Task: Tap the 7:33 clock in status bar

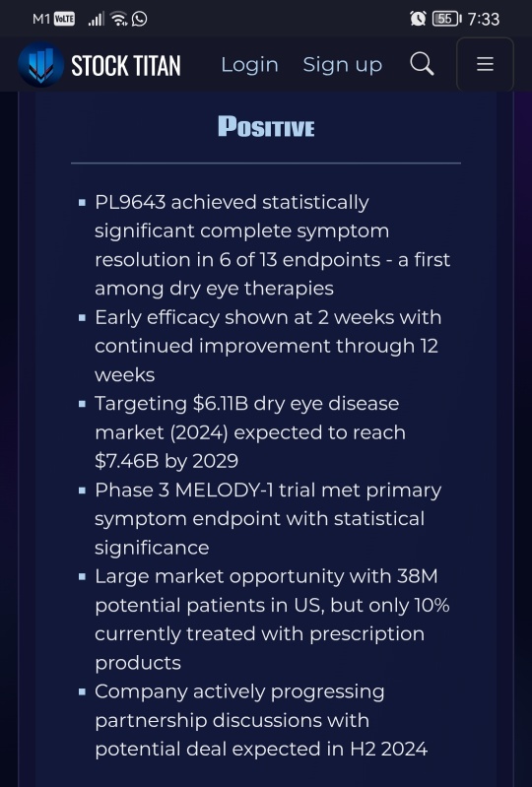Action: point(484,19)
